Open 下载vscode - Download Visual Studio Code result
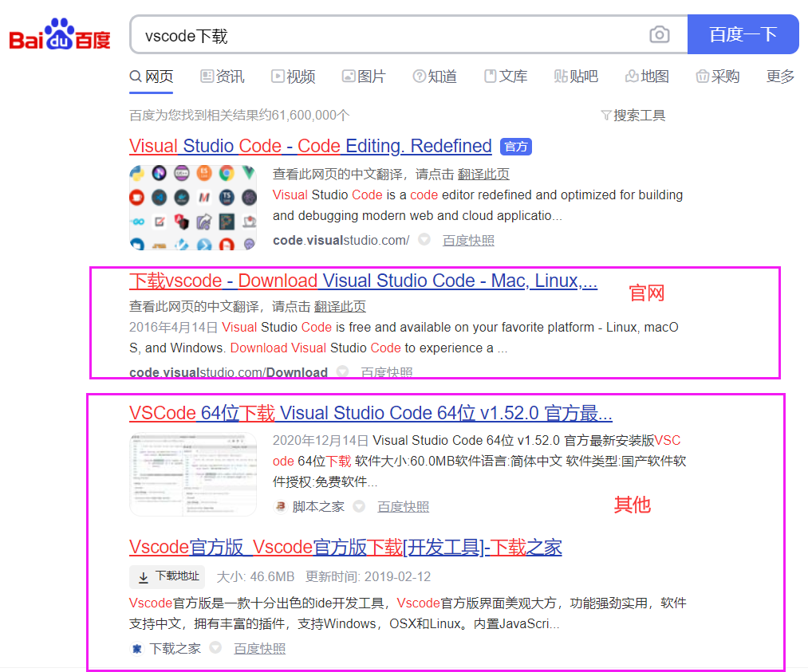The image size is (808, 672). click(363, 281)
